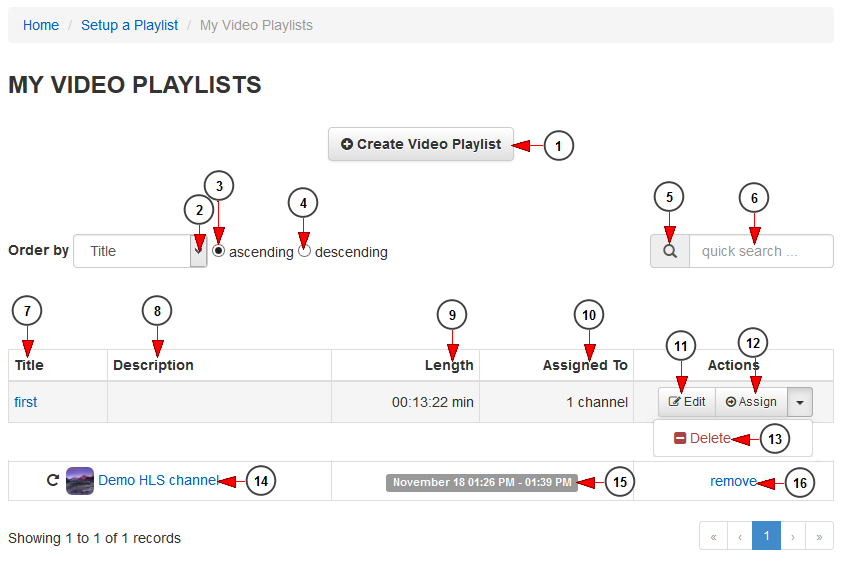Open the Demo HLS channel thumbnail
Viewport: 842px width, 581px height.
(x=79, y=481)
